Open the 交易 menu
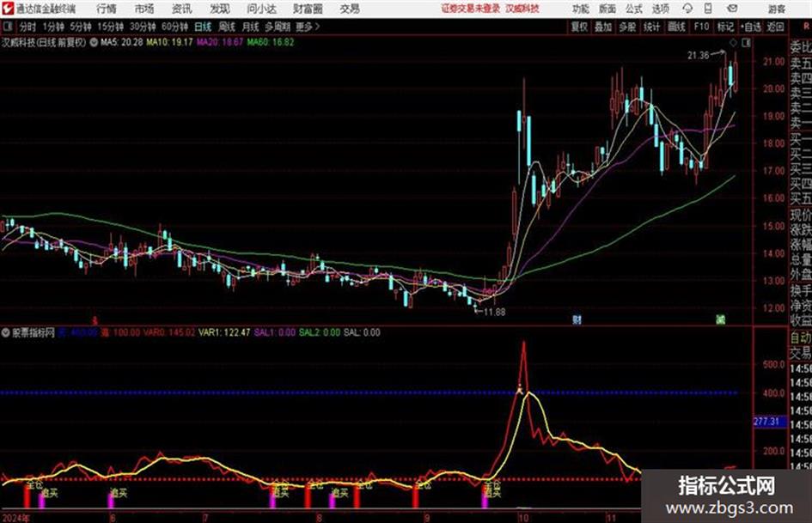The height and width of the screenshot is (523, 812). pyautogui.click(x=350, y=9)
